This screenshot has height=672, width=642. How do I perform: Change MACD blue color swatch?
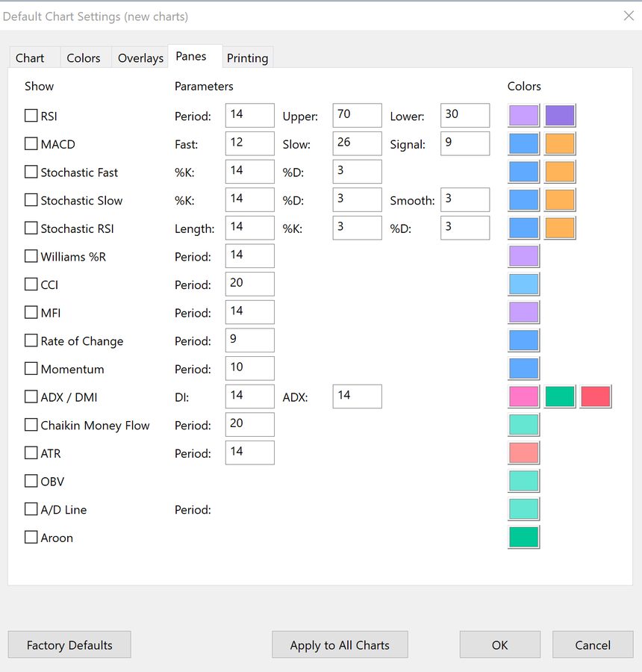click(x=524, y=143)
